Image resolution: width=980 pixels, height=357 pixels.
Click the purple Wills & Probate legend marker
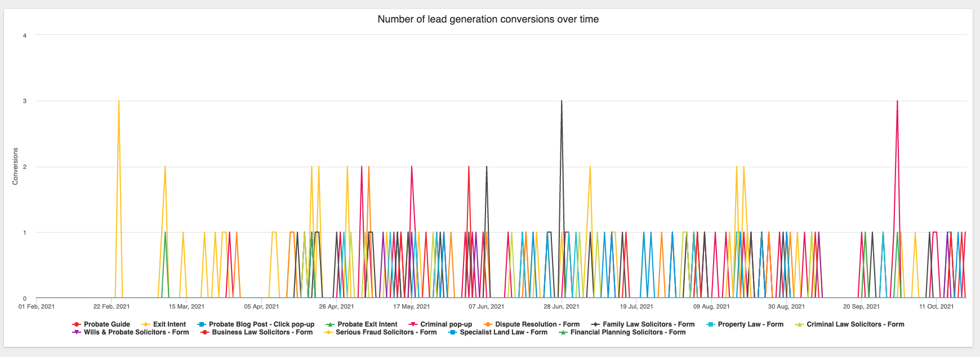coord(77,332)
